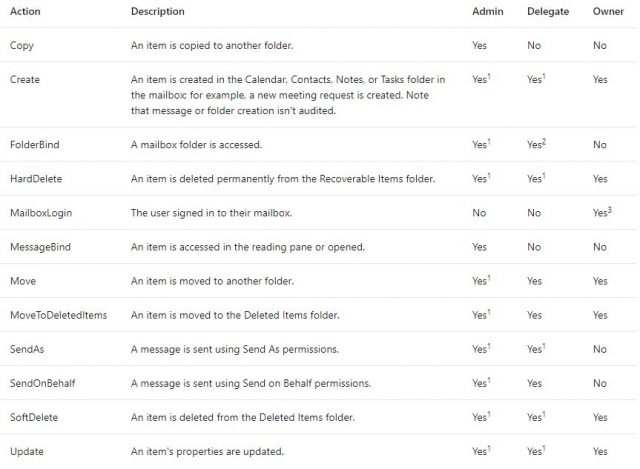Select the Copy action cell
Screen dimensions: 640x469
[x=22, y=45]
